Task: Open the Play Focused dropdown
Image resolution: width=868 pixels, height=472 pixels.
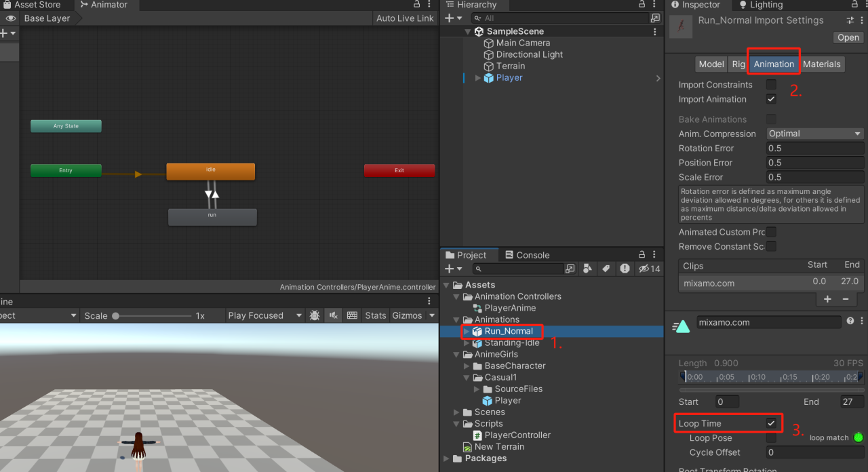Action: pyautogui.click(x=265, y=315)
